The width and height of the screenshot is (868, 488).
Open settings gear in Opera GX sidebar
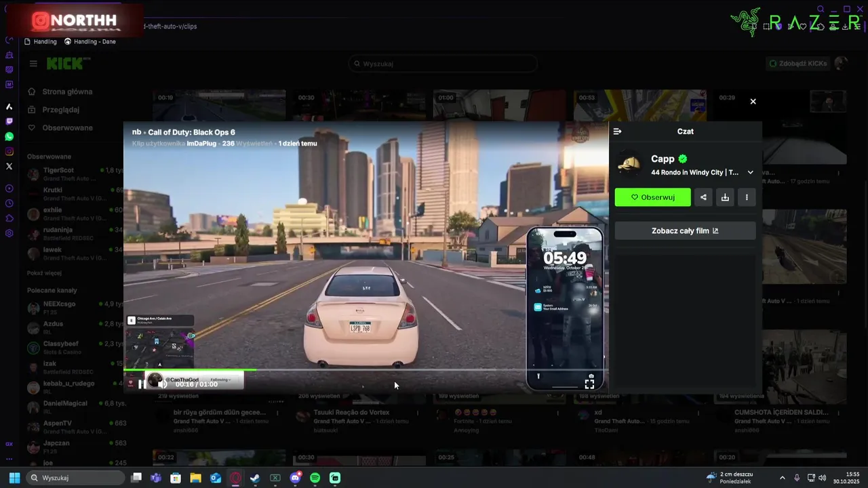click(x=9, y=233)
